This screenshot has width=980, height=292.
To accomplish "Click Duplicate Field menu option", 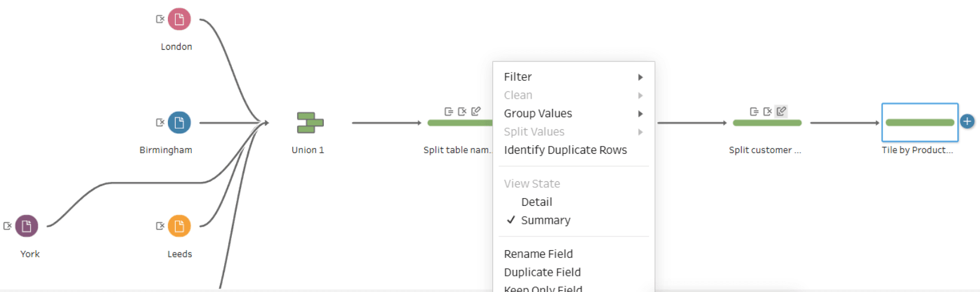I will click(x=542, y=272).
